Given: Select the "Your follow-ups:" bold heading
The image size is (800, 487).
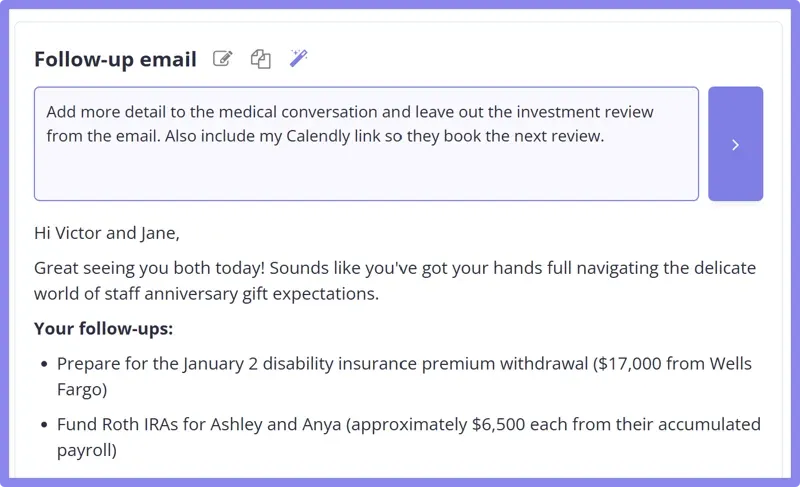Looking at the screenshot, I should 103,328.
